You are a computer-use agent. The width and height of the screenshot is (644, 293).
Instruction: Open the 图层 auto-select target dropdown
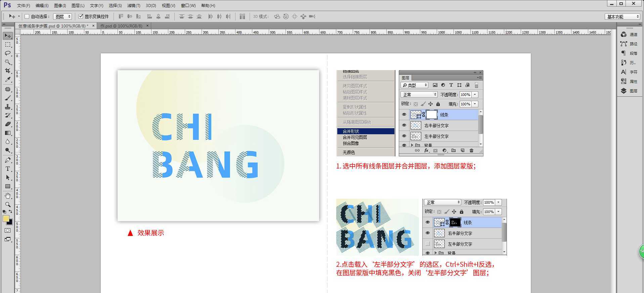pos(62,16)
